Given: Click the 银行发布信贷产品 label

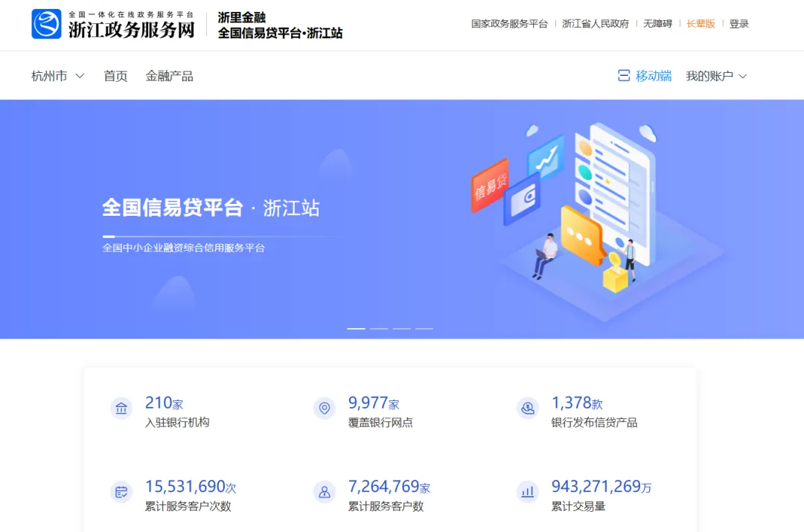Looking at the screenshot, I should (x=594, y=423).
